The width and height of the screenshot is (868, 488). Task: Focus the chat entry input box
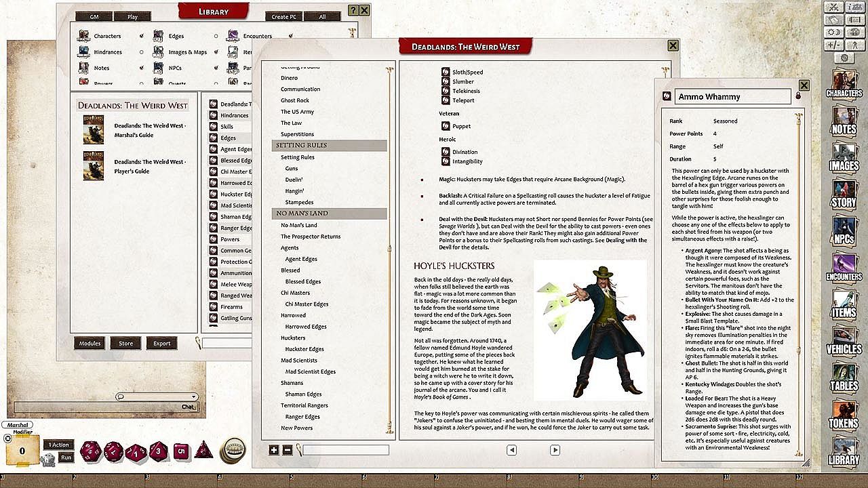click(x=106, y=407)
